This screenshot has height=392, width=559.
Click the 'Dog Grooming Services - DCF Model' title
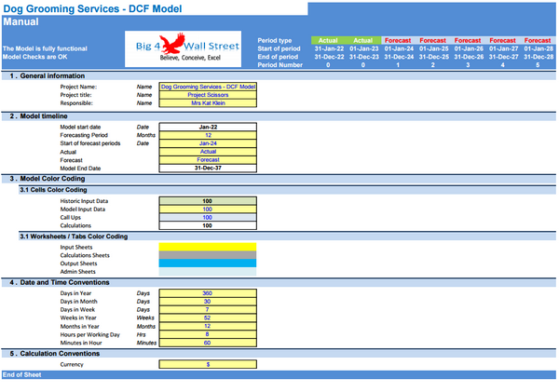pyautogui.click(x=92, y=8)
